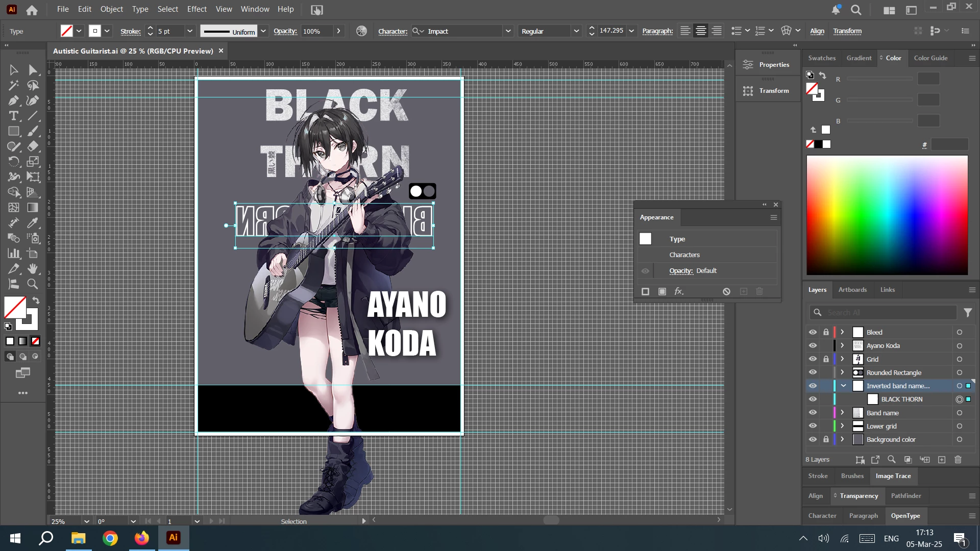Expand the Rounded Rectangle layer

tap(843, 372)
